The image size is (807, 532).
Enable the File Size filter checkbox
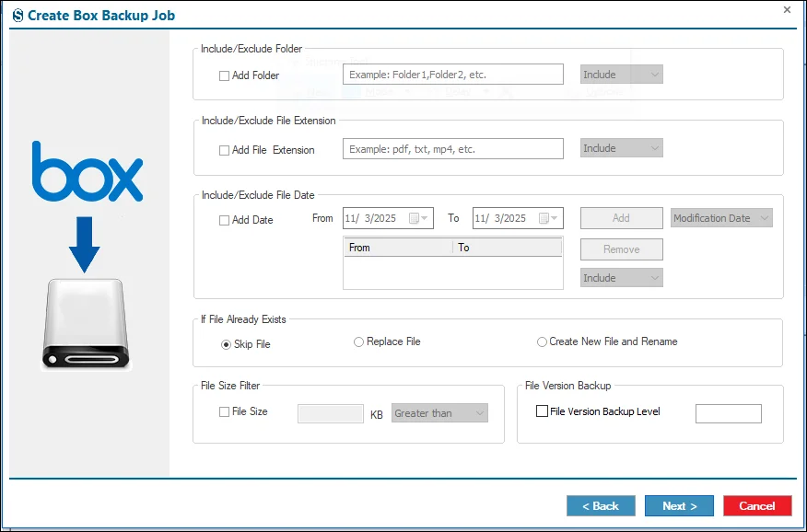coord(225,412)
